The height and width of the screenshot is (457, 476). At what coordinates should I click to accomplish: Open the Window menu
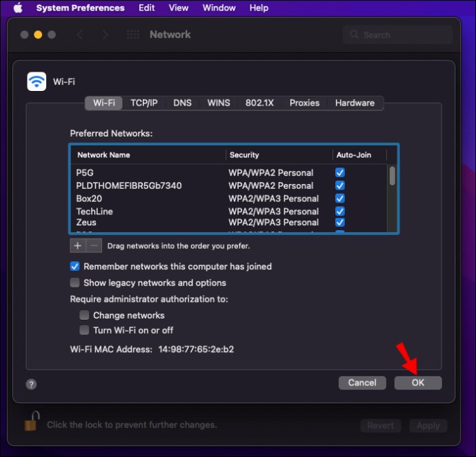[219, 8]
